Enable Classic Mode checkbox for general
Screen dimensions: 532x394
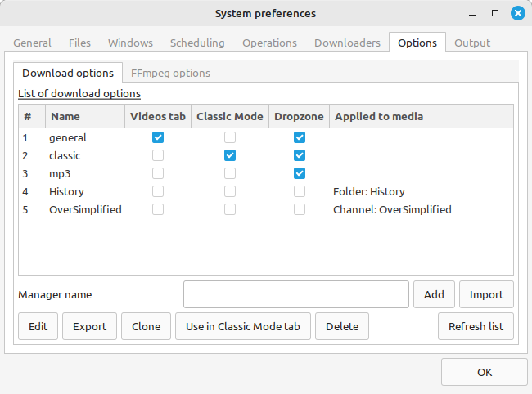point(230,137)
